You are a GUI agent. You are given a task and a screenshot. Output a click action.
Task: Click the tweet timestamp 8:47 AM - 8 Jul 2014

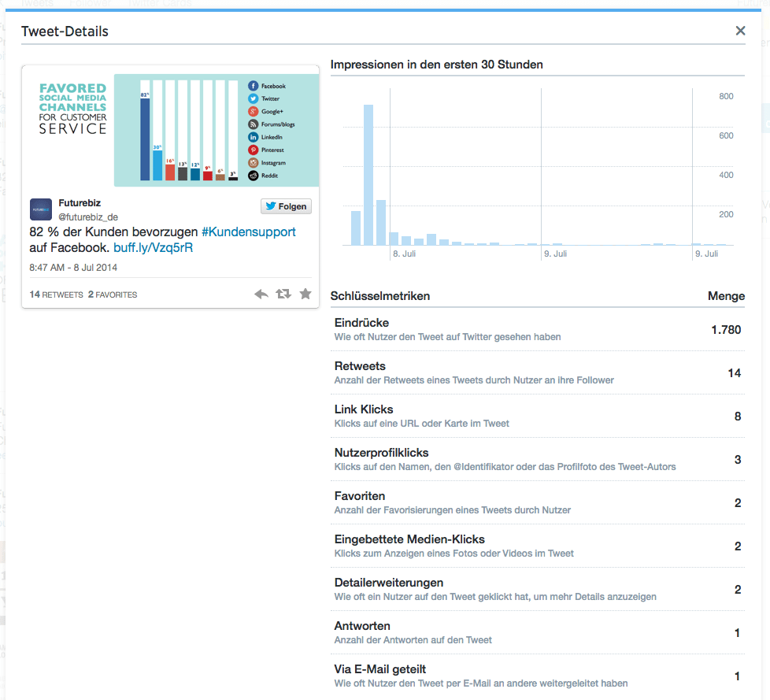[73, 268]
